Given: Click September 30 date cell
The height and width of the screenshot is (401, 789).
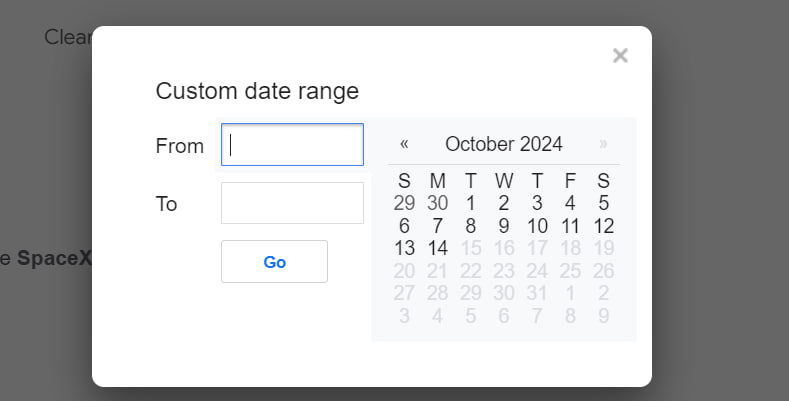Looking at the screenshot, I should coord(437,203).
